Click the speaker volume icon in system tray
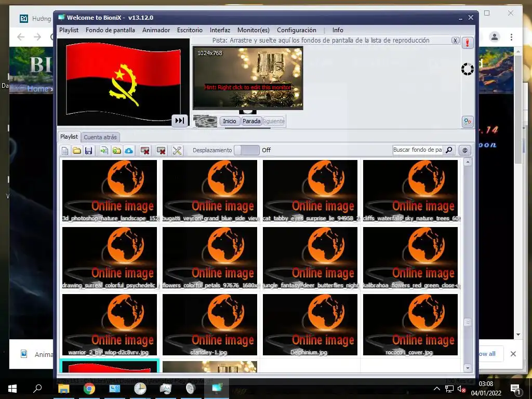The image size is (532, 399). tap(461, 389)
